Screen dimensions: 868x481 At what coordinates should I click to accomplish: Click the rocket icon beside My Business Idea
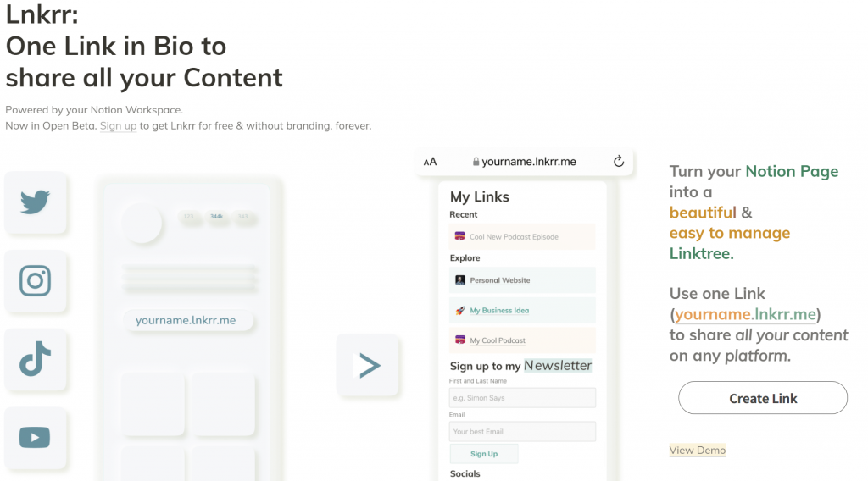tap(460, 311)
